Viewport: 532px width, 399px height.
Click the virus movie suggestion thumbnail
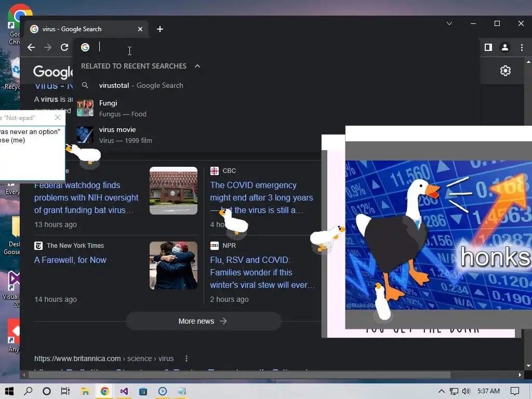[85, 135]
